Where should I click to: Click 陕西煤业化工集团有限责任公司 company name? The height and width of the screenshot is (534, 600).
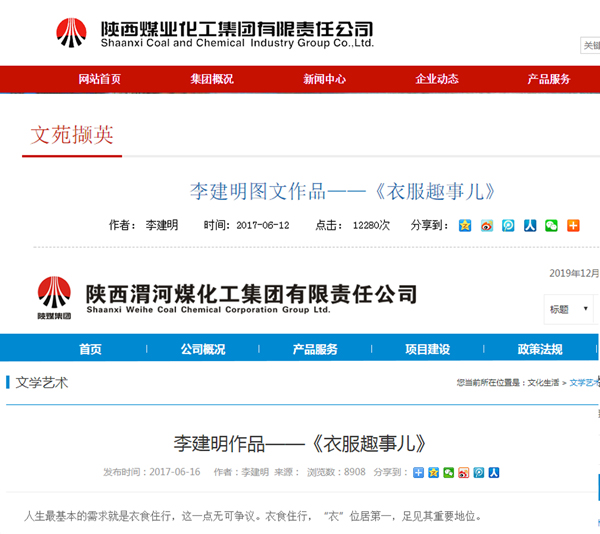click(x=237, y=29)
